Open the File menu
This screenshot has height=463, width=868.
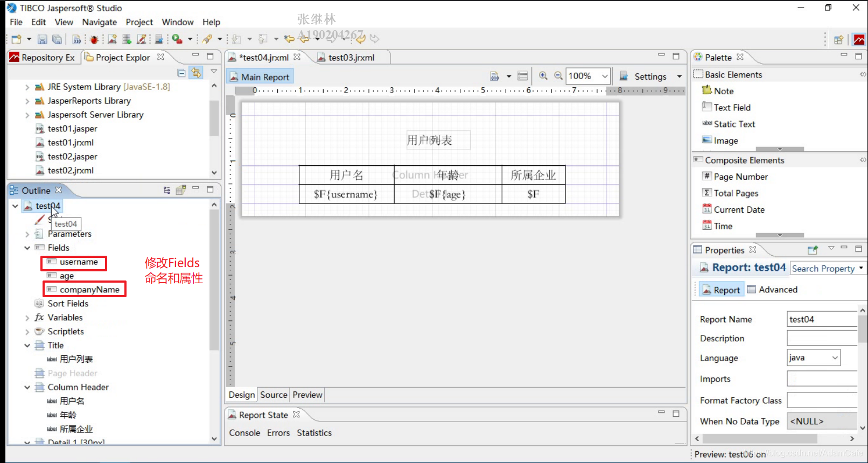point(16,22)
